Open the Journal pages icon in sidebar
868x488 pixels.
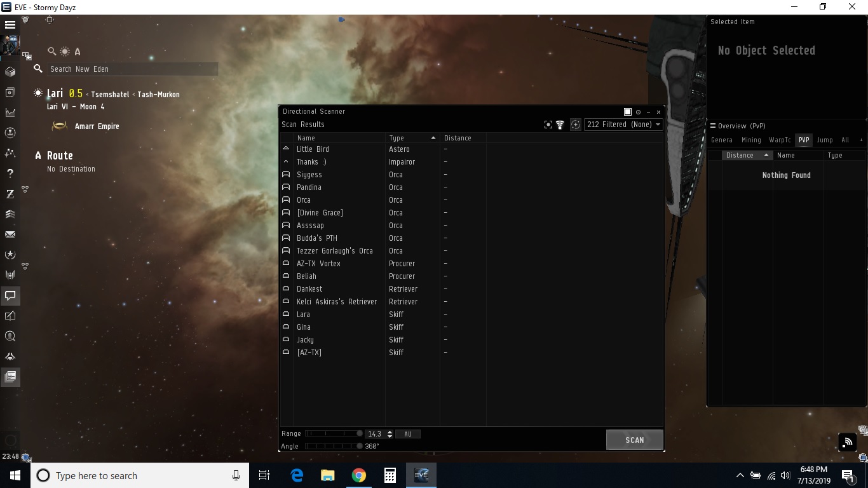pyautogui.click(x=10, y=377)
